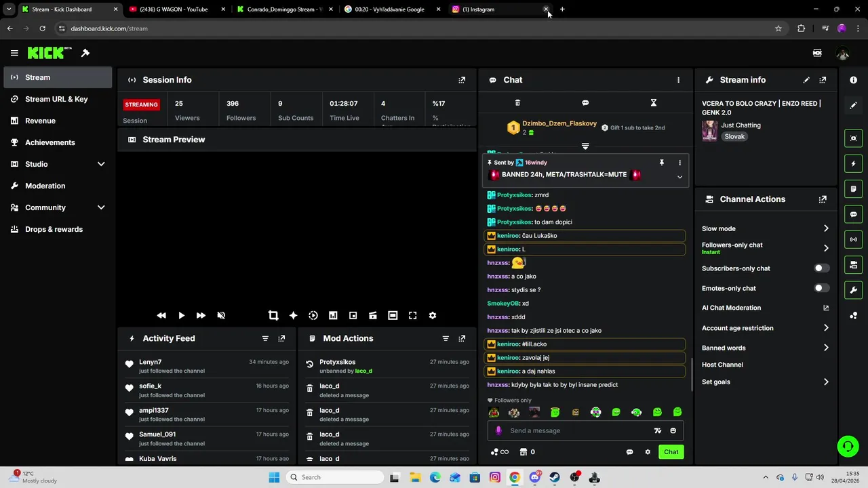868x488 pixels.
Task: Open stream preview settings gear
Action: [433, 315]
